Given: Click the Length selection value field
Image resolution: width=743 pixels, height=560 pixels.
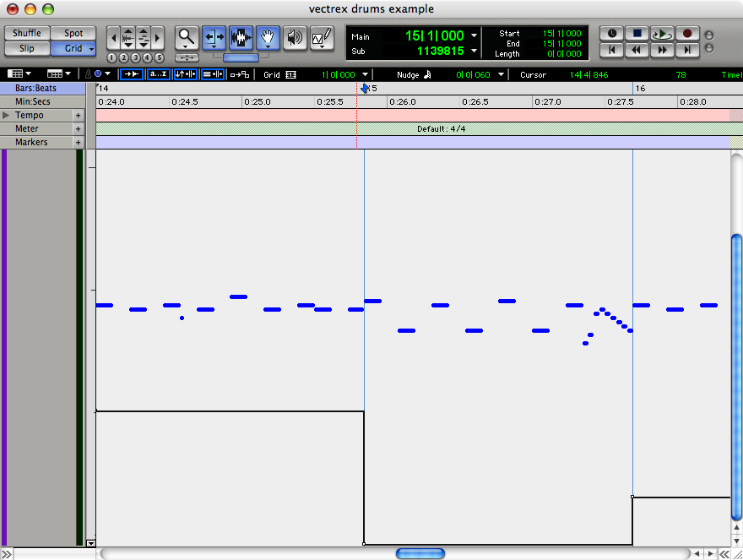Looking at the screenshot, I should tap(564, 54).
